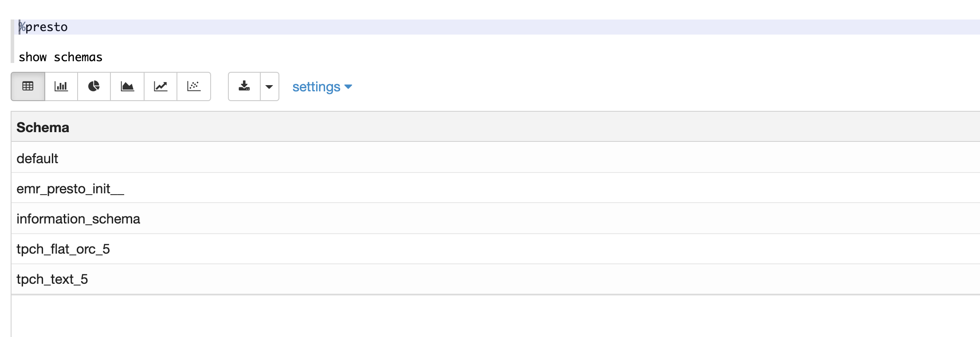Download the query results
This screenshot has height=337, width=980.
point(244,86)
